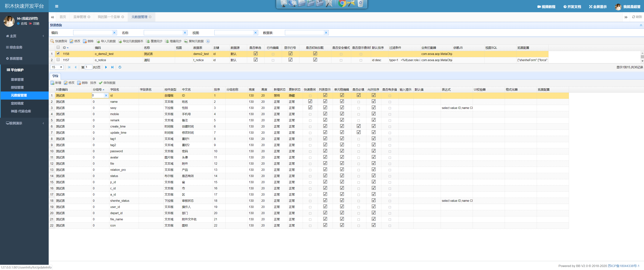
Task: Go to the last page of results
Action: pos(113,67)
